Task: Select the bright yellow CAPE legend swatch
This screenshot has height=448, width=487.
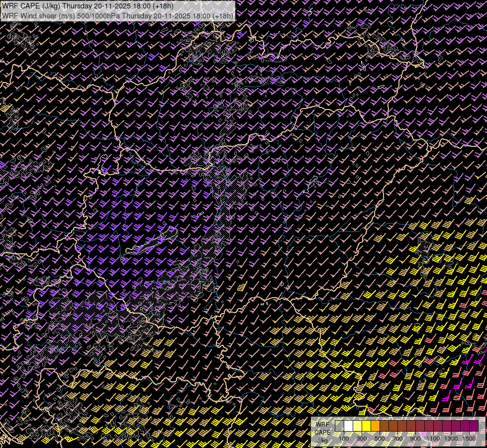Action: 367,426
